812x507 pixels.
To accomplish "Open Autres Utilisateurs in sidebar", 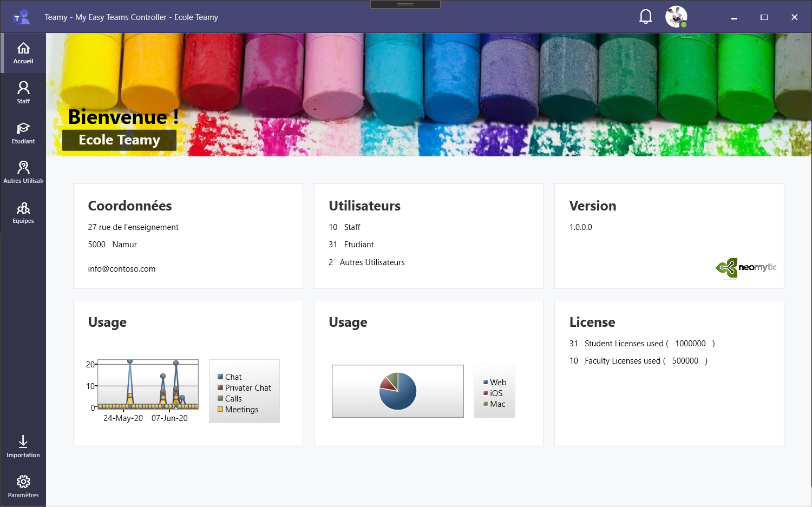I will click(x=23, y=172).
